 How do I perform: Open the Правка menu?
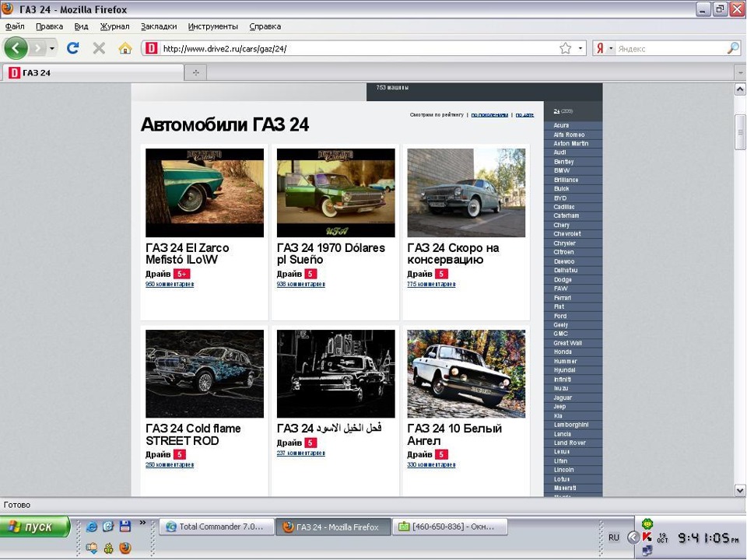[49, 26]
